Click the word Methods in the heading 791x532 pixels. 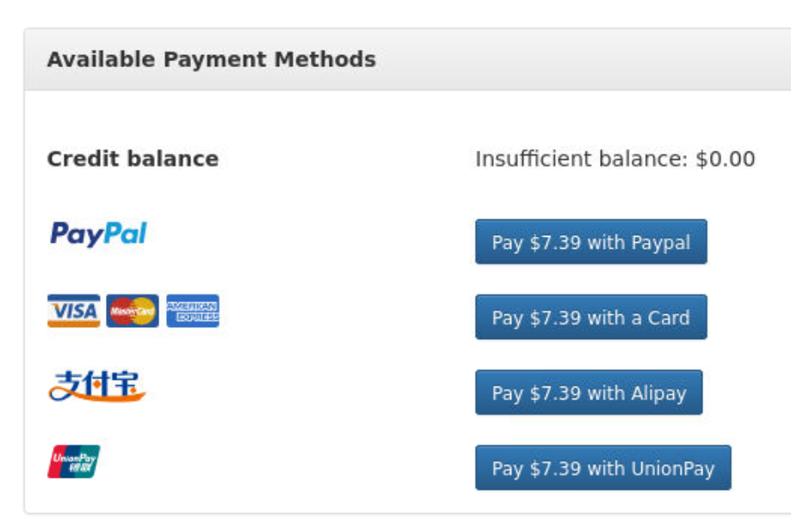[x=333, y=59]
